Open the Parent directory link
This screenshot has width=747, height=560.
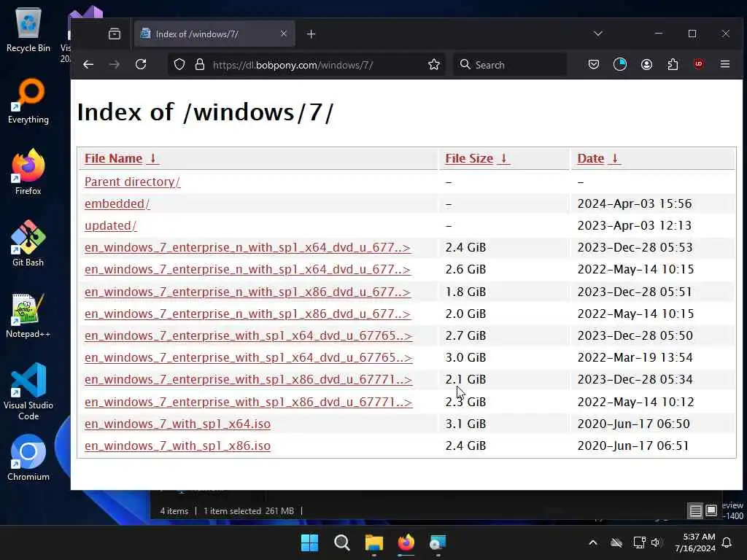133,182
